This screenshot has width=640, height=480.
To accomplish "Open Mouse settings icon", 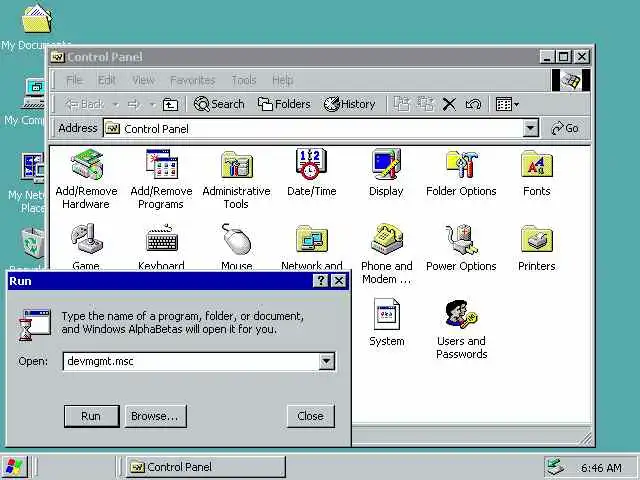I will (236, 246).
